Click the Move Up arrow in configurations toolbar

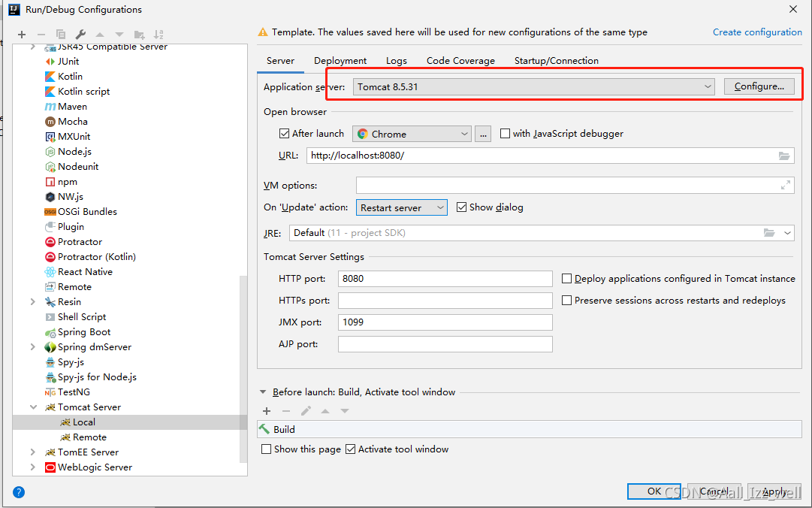tap(100, 35)
